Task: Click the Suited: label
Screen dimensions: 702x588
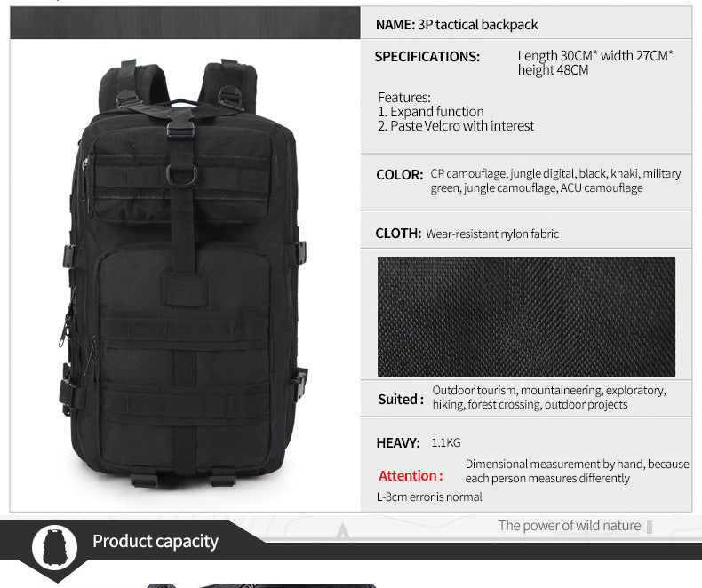Action: 401,399
